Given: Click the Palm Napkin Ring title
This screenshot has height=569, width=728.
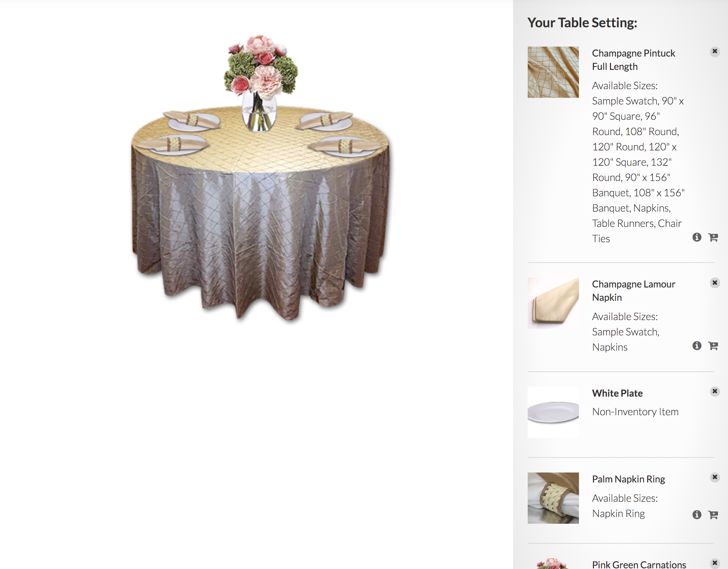Looking at the screenshot, I should (628, 479).
